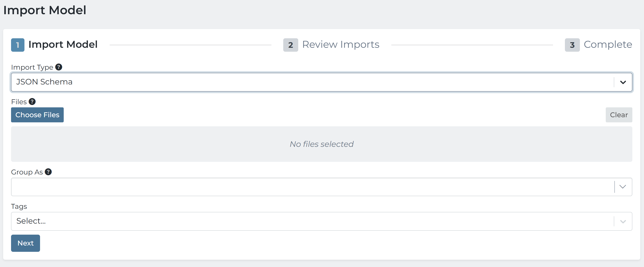This screenshot has height=267, width=644.
Task: Select the Import Model step label
Action: tap(63, 45)
